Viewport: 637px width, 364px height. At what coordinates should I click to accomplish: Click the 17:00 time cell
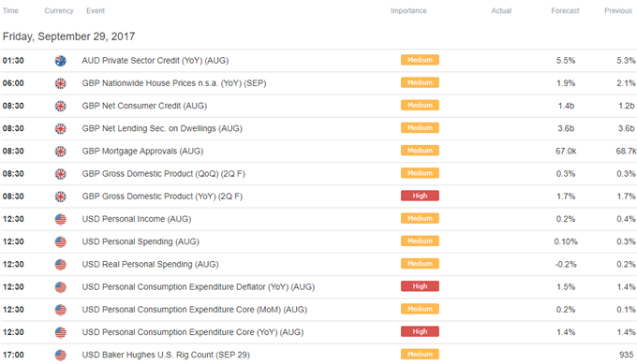[13, 355]
